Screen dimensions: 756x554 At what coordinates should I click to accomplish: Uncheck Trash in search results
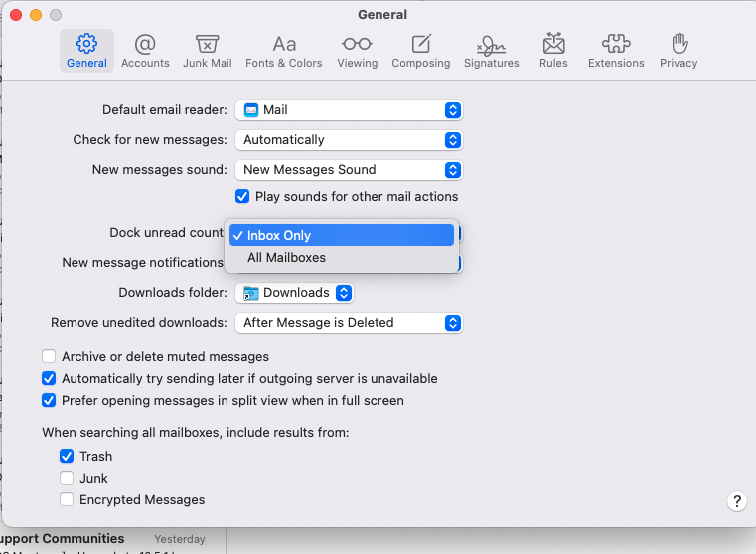(67, 456)
